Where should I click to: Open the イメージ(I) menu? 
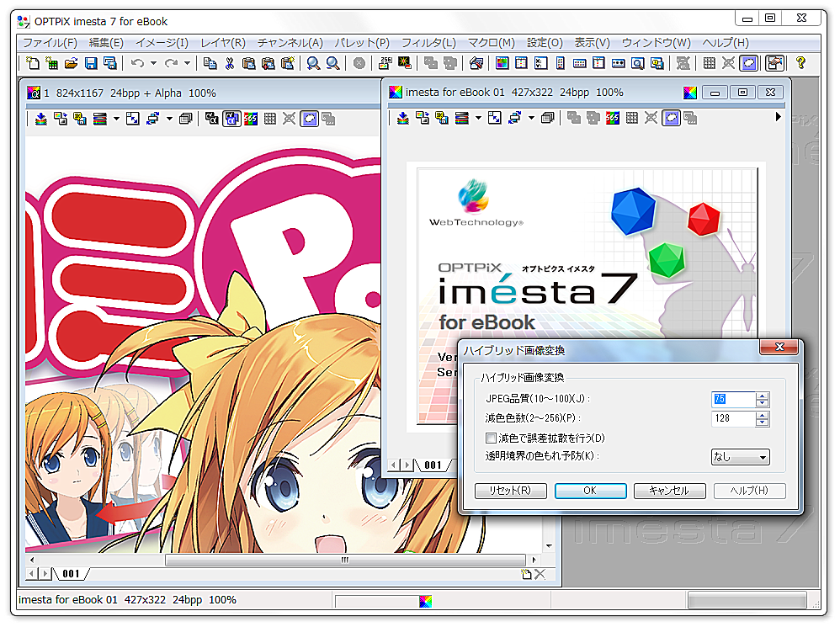(162, 43)
